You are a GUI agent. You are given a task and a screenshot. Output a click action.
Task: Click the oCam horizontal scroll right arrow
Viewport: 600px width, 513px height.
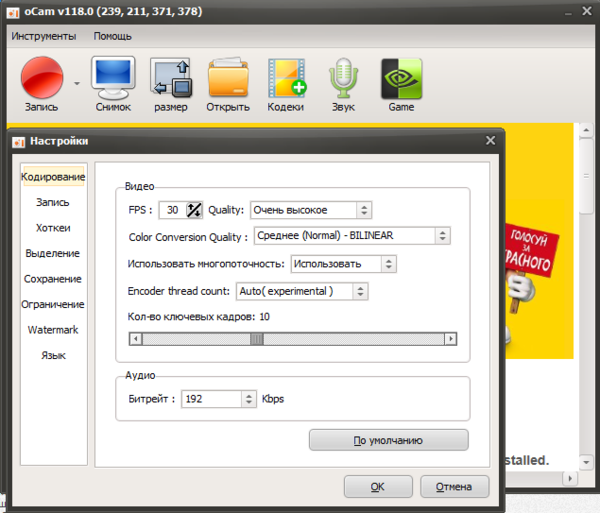tap(570, 478)
